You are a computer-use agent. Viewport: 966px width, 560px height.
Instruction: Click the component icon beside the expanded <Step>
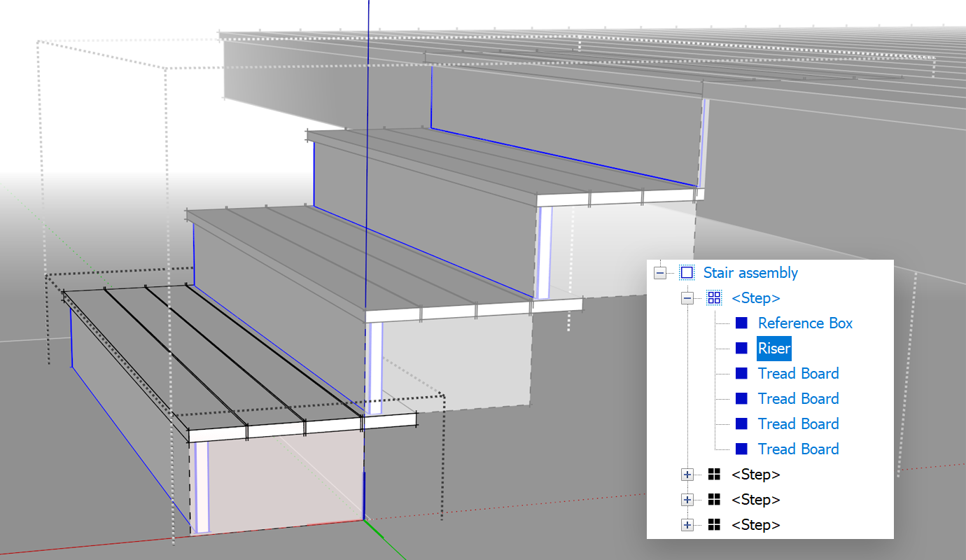click(x=714, y=297)
